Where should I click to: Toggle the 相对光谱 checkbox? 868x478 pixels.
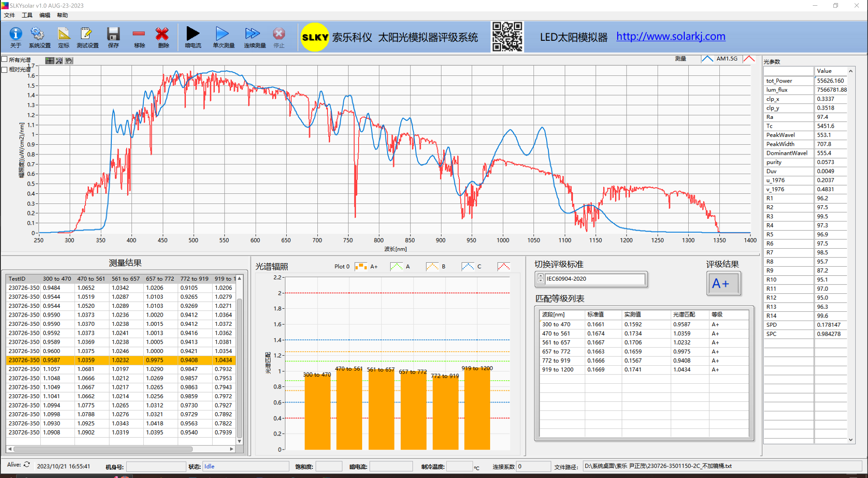pyautogui.click(x=5, y=69)
